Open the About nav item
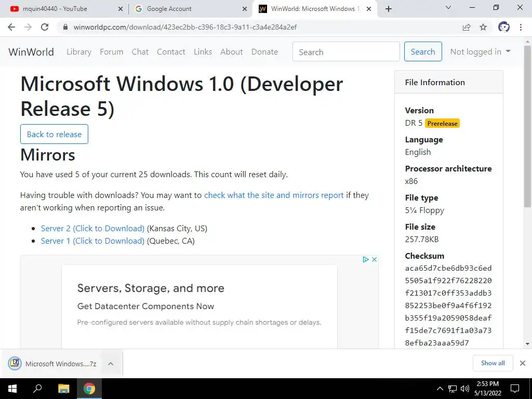Image resolution: width=532 pixels, height=399 pixels. pos(232,52)
